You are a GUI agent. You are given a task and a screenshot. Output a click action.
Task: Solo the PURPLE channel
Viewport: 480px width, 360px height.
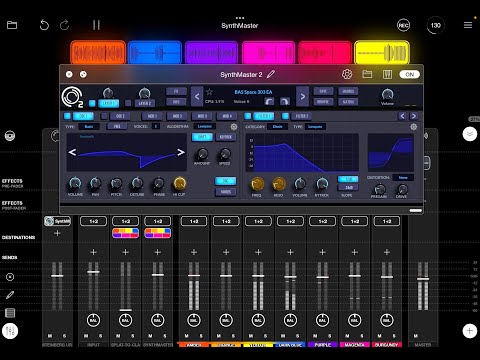tap(330, 336)
